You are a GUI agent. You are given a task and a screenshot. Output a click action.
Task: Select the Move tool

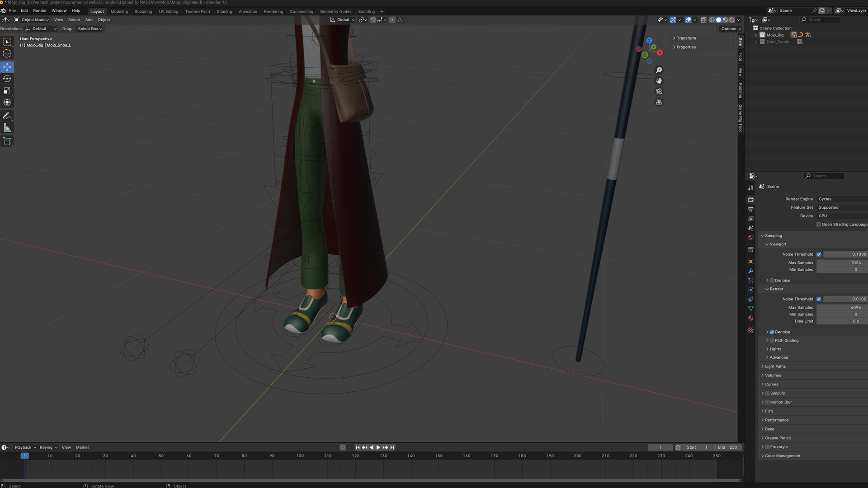coord(7,67)
